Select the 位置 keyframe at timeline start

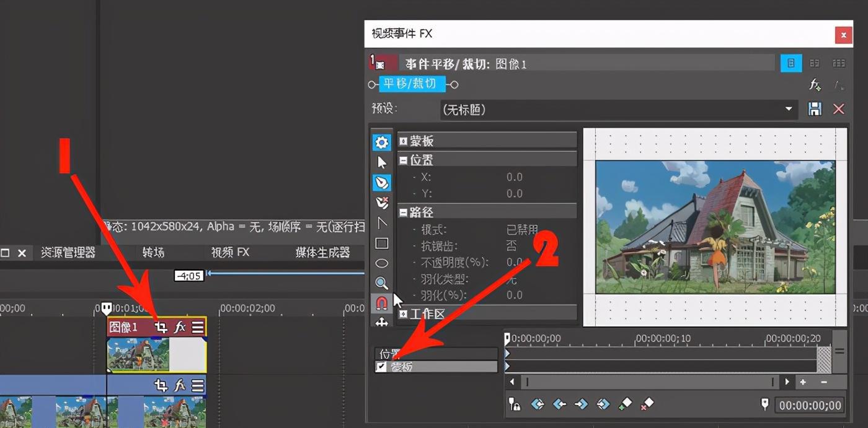pyautogui.click(x=507, y=354)
